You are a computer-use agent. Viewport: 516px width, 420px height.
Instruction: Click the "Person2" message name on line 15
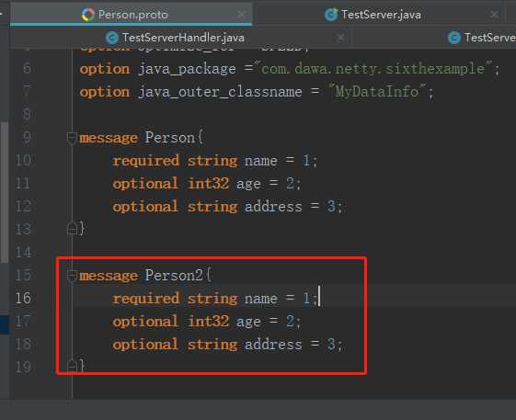click(174, 276)
